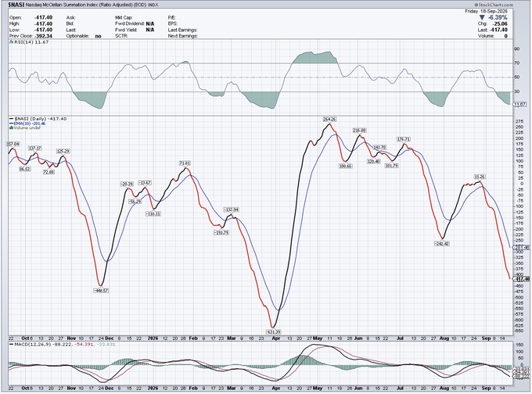The height and width of the screenshot is (394, 532).
Task: Click the P/E label
Action: point(171,18)
